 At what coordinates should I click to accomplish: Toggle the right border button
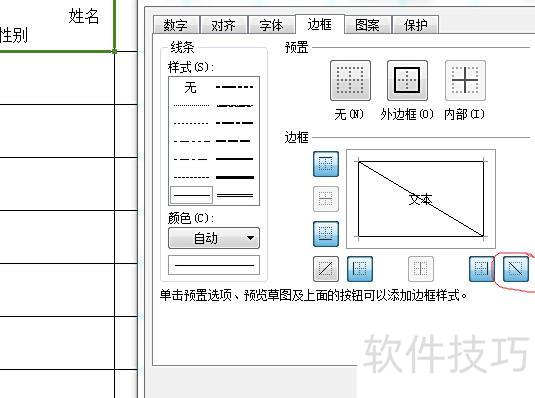[481, 269]
